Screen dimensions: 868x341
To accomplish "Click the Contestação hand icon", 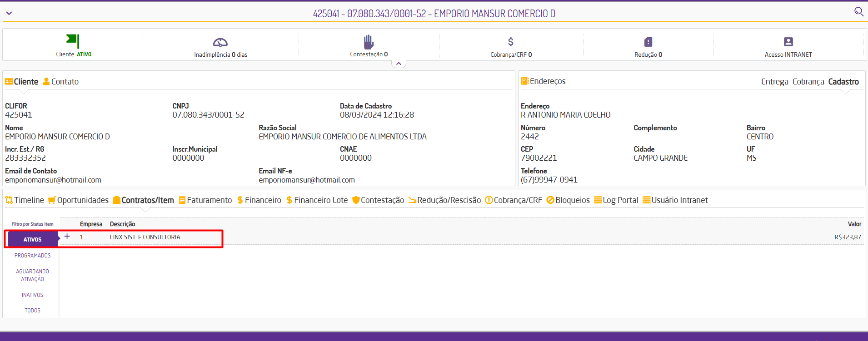I will point(369,42).
